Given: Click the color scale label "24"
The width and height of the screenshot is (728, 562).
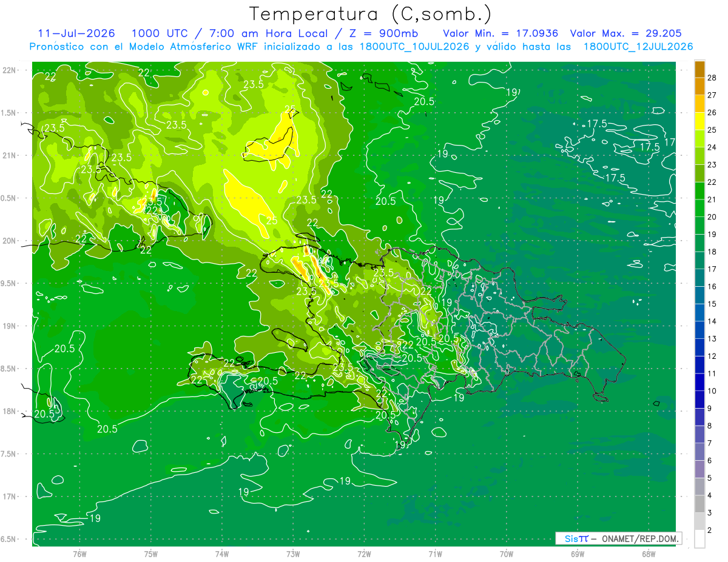Looking at the screenshot, I should [x=712, y=147].
